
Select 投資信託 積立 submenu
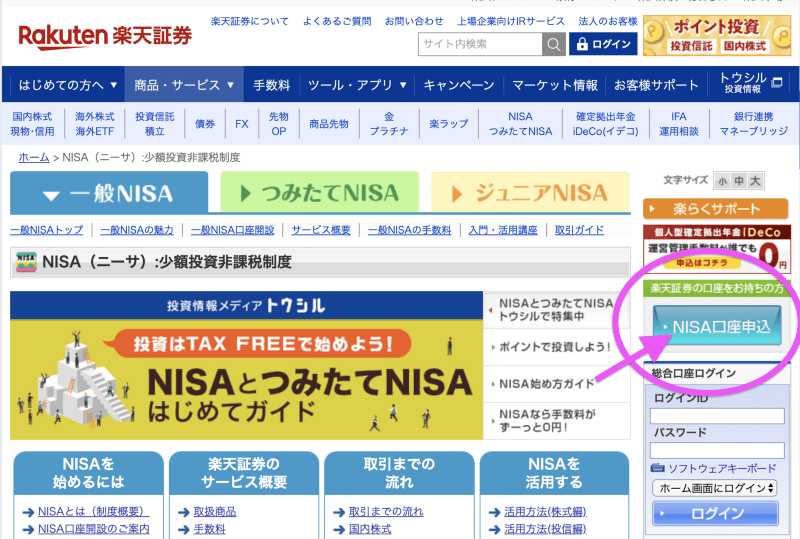155,124
